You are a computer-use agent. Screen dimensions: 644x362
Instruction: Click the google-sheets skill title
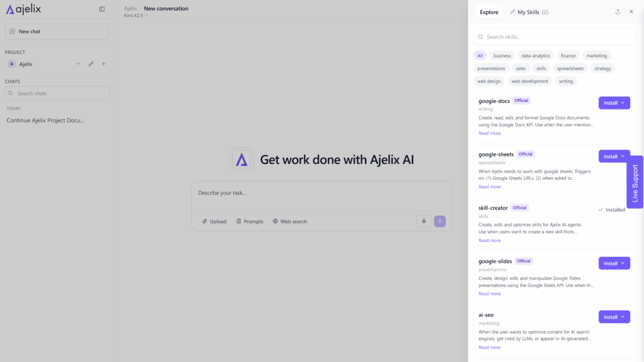[x=496, y=155]
